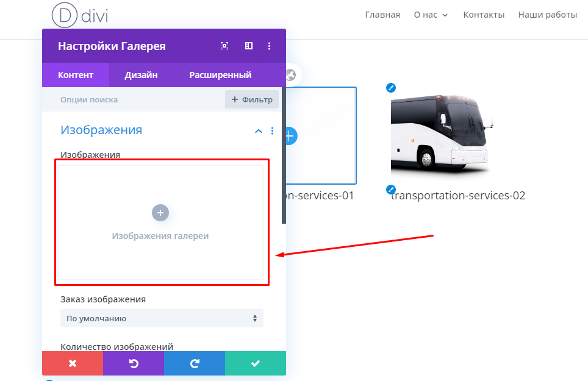Open the gallery settings three-dot menu
Image resolution: width=588 pixels, height=381 pixels.
pos(269,46)
